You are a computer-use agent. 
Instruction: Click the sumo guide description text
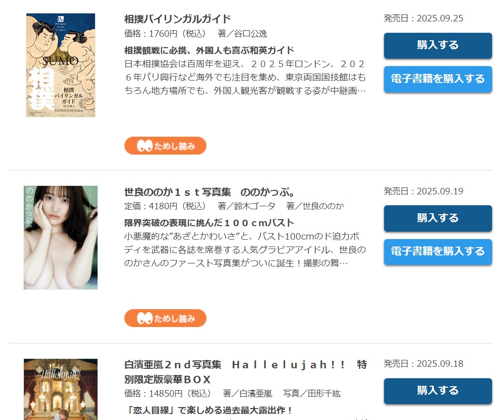(x=245, y=78)
